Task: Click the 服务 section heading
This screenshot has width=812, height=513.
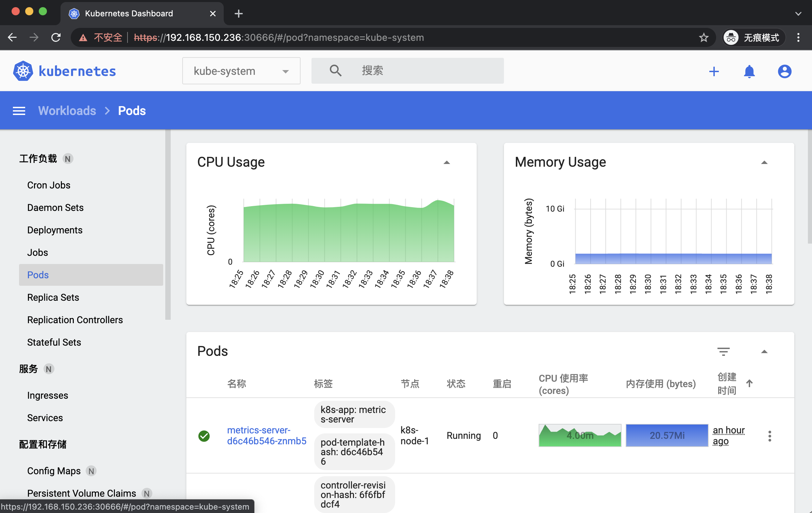Action: pyautogui.click(x=29, y=369)
